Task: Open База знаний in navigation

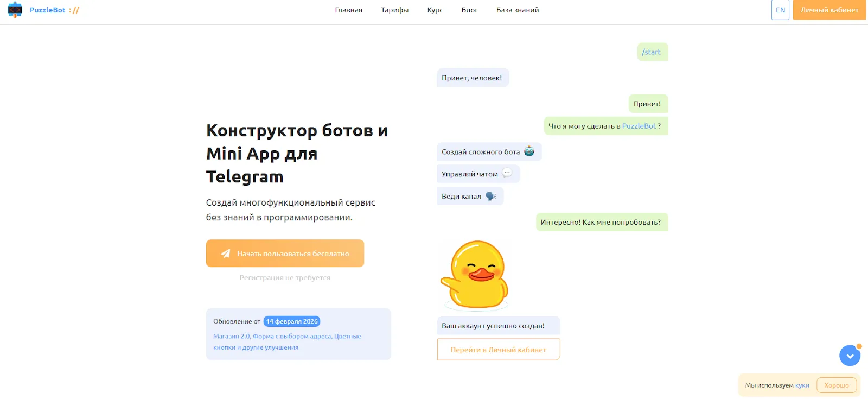Action: (518, 10)
